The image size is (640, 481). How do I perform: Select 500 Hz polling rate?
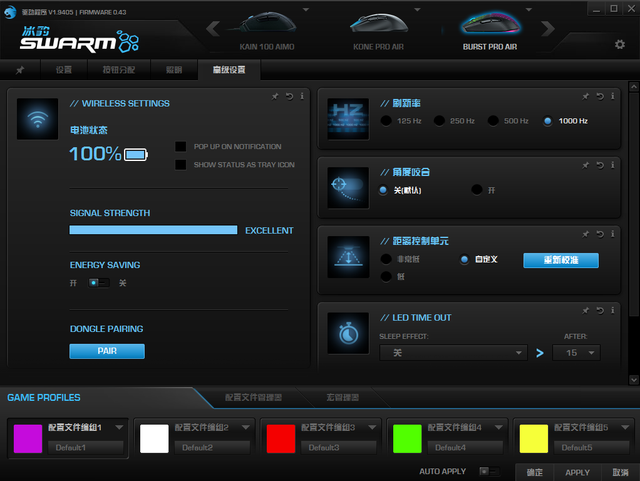tap(493, 121)
